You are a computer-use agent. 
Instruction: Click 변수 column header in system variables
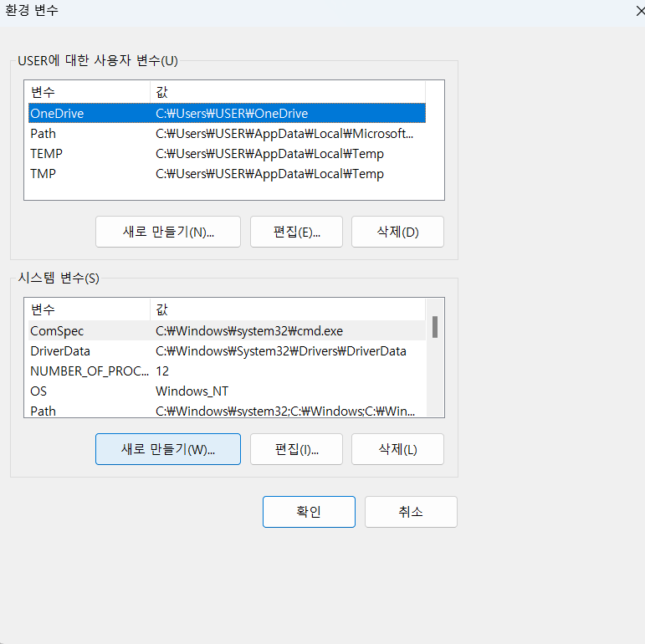click(89, 309)
